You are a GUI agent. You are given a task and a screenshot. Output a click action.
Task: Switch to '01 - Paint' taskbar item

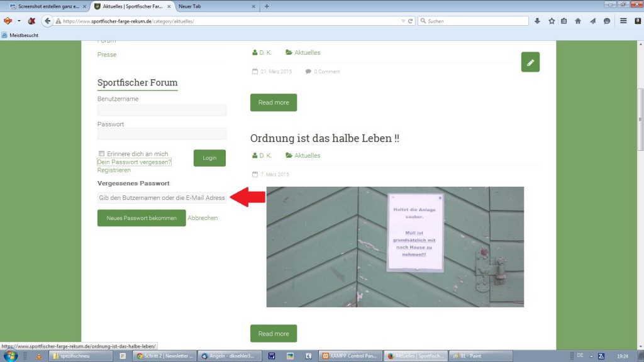pos(481,356)
